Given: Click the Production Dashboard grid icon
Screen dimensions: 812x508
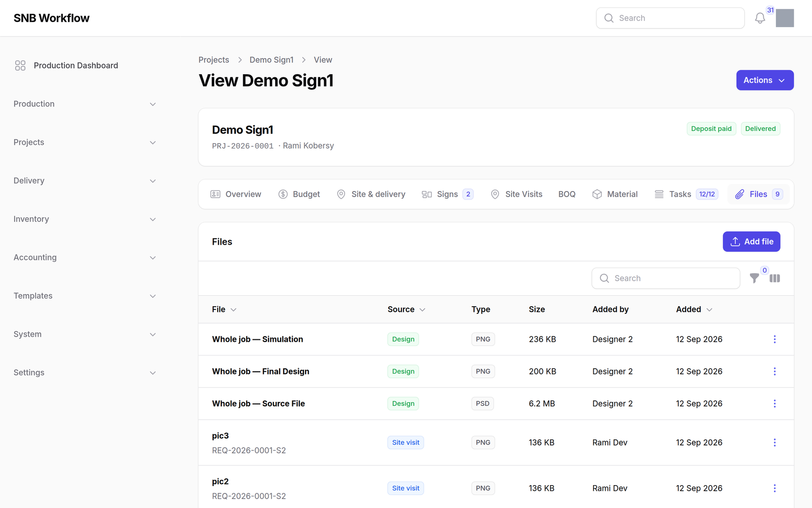Looking at the screenshot, I should [x=20, y=66].
